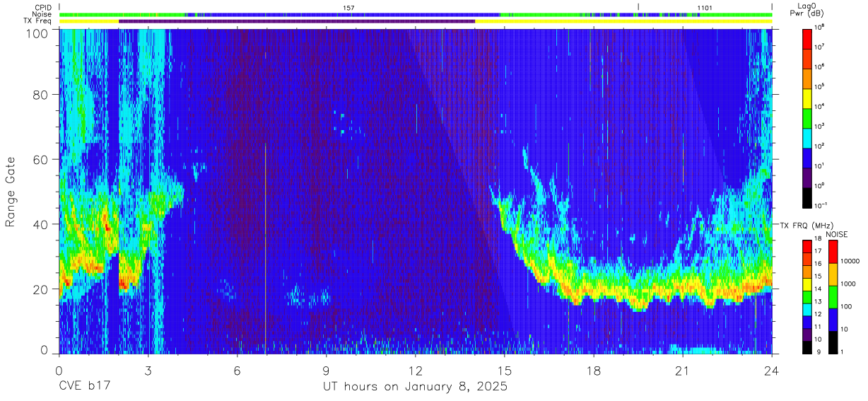868x401 pixels.
Task: Click the y-axis tick label '20'
Action: pyautogui.click(x=41, y=289)
